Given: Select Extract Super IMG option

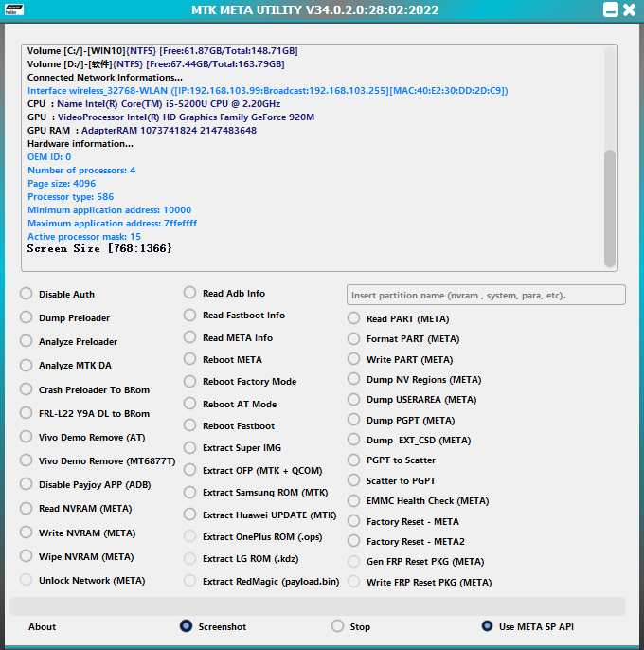Looking at the screenshot, I should (x=189, y=447).
